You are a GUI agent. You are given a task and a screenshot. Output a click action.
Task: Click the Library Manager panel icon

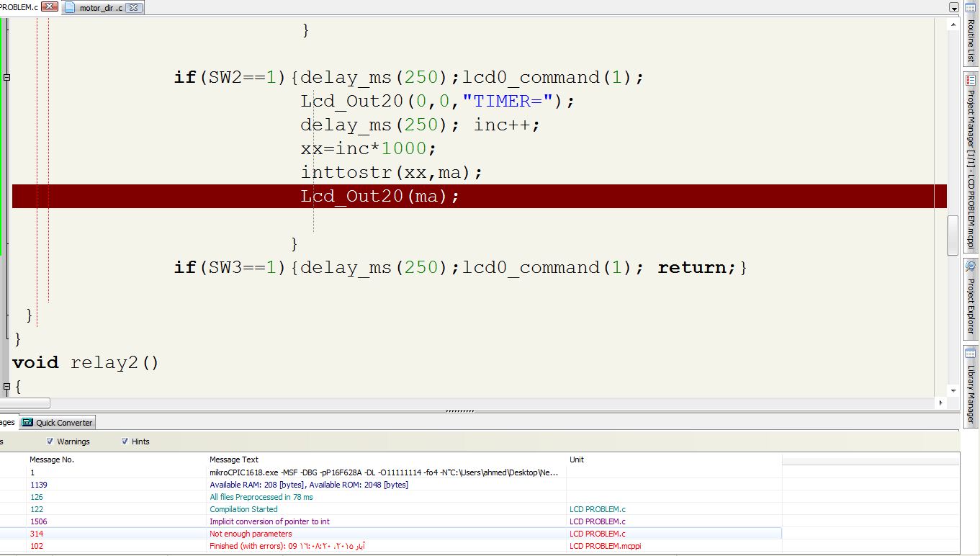971,354
